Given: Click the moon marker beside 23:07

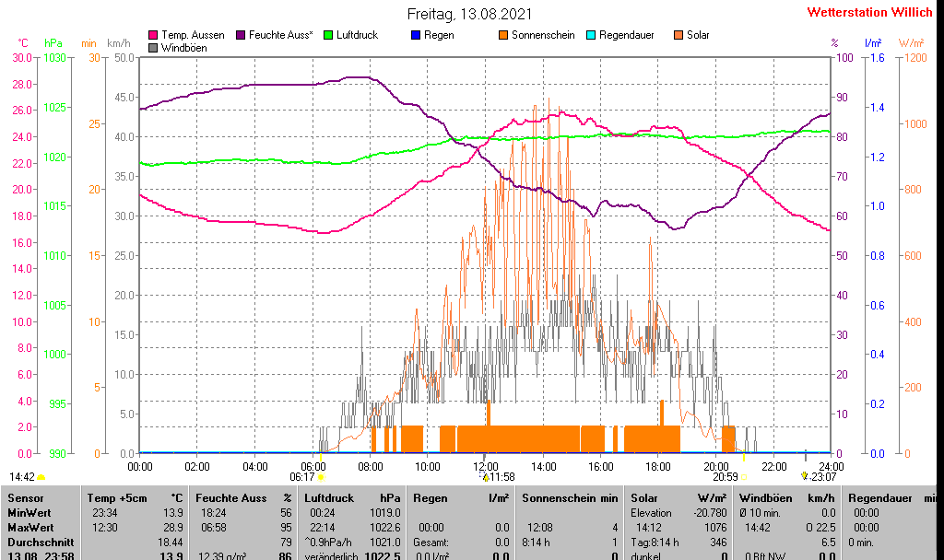Looking at the screenshot, I should click(x=804, y=476).
